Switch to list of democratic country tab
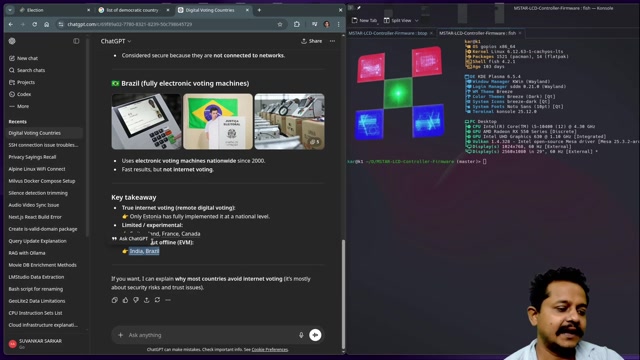Image resolution: width=640 pixels, height=360 pixels. [x=133, y=10]
